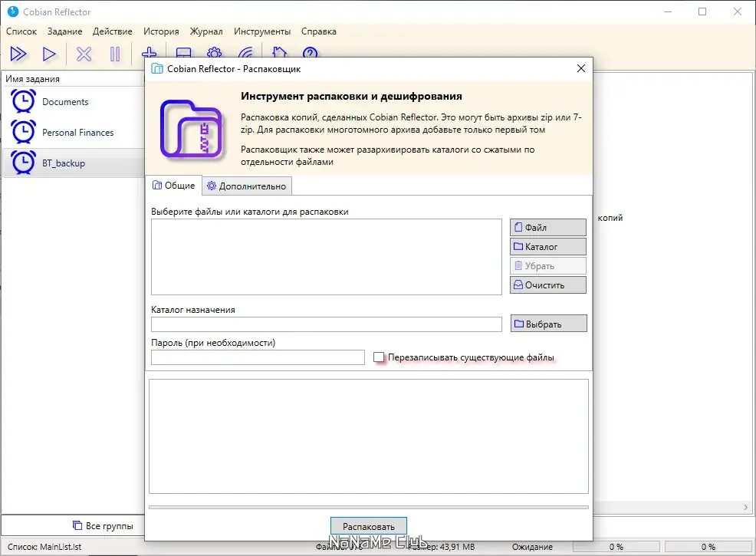
Task: Click the Personal Finances task clock icon
Action: pyautogui.click(x=23, y=132)
